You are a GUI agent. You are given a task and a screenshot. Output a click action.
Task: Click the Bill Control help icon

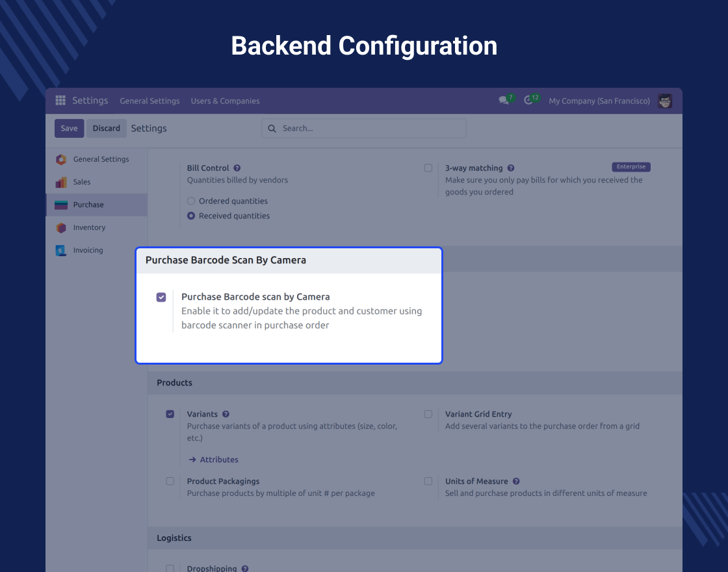click(237, 168)
